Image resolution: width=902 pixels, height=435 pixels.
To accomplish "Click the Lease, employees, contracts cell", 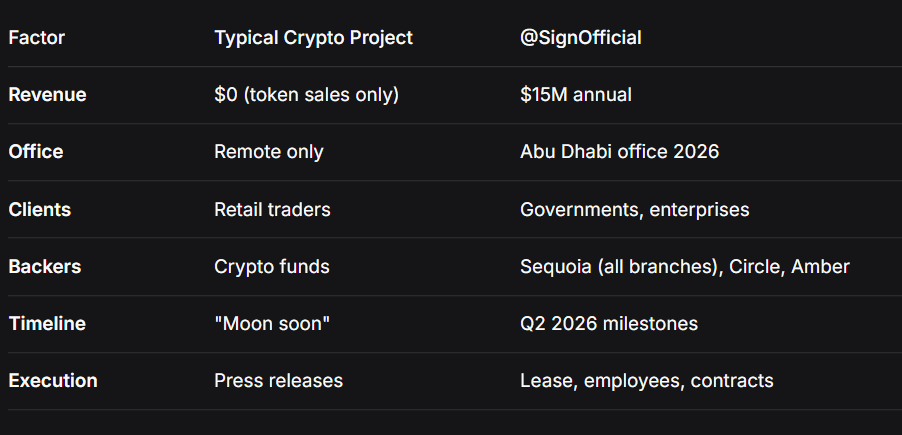I will click(647, 381).
